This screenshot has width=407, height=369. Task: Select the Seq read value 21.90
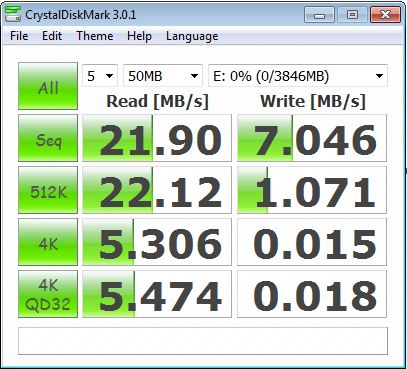click(157, 138)
